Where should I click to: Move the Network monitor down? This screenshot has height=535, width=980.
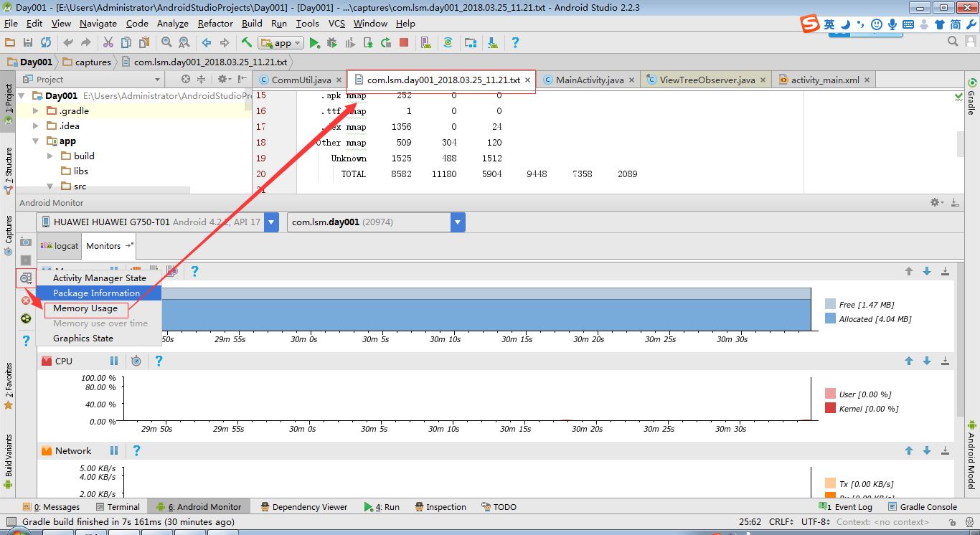(927, 450)
